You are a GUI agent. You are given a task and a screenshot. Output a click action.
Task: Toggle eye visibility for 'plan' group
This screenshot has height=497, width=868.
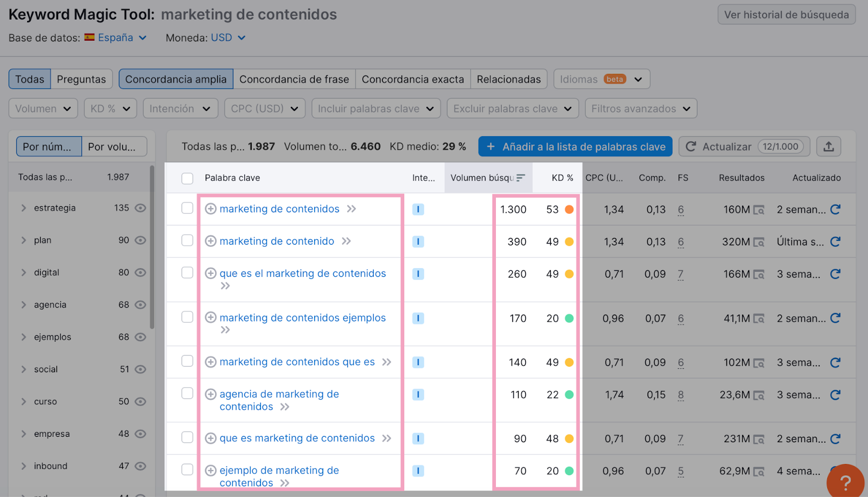141,240
